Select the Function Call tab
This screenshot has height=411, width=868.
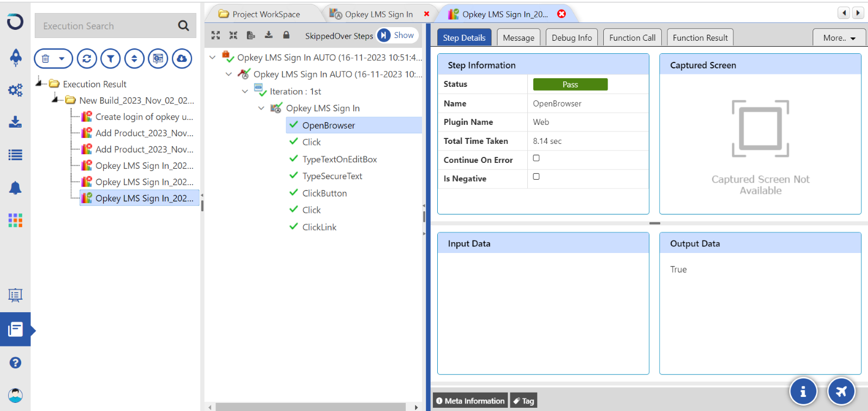pos(632,37)
